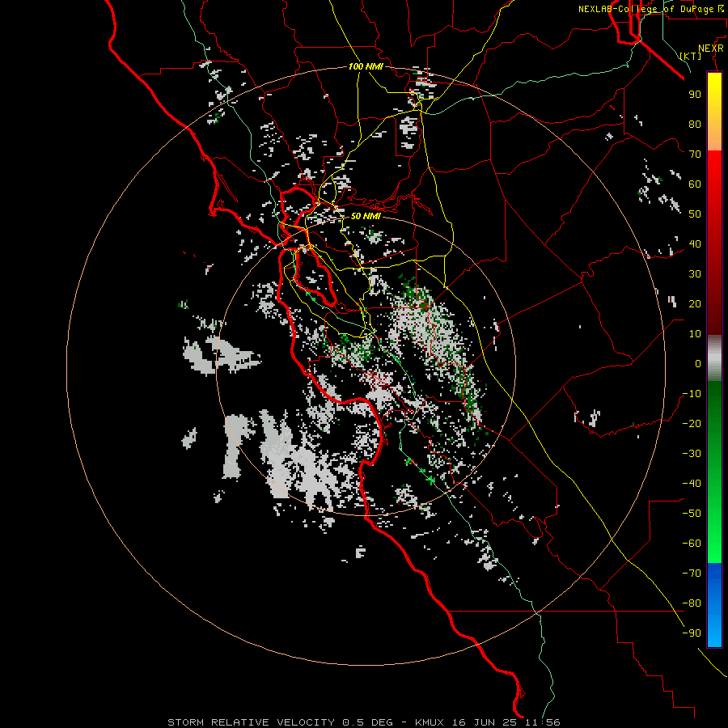This screenshot has height=728, width=728.
Task: Click the gray zero-velocity segment of the color bar
Action: point(714,358)
